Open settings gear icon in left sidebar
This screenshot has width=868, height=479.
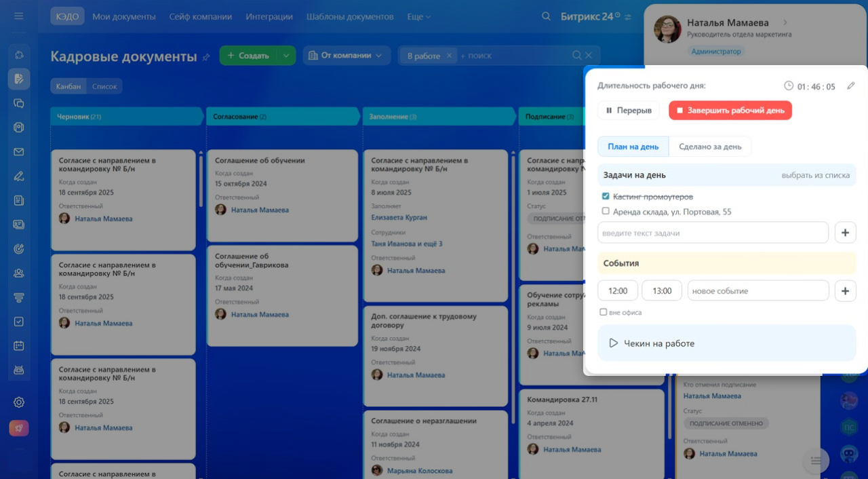(19, 402)
